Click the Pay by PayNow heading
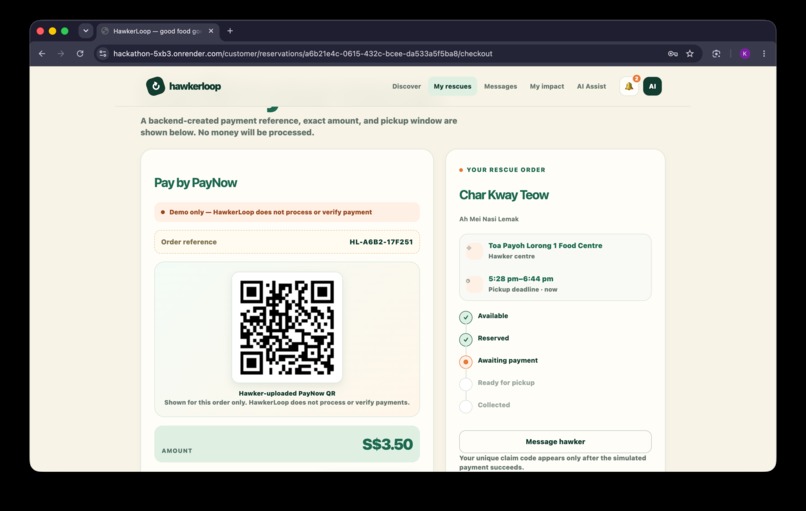 [x=195, y=183]
